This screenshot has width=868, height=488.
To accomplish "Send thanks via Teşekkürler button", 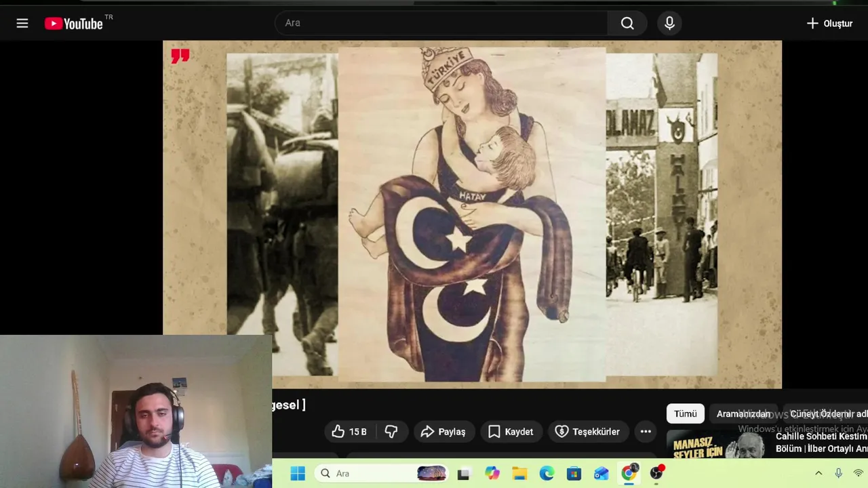I will [588, 432].
